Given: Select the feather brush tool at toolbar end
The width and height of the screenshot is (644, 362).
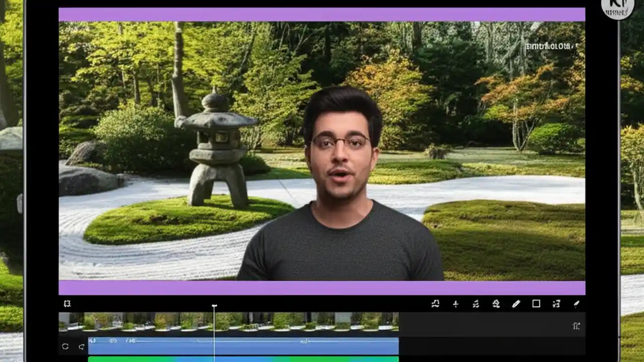Looking at the screenshot, I should 576,304.
